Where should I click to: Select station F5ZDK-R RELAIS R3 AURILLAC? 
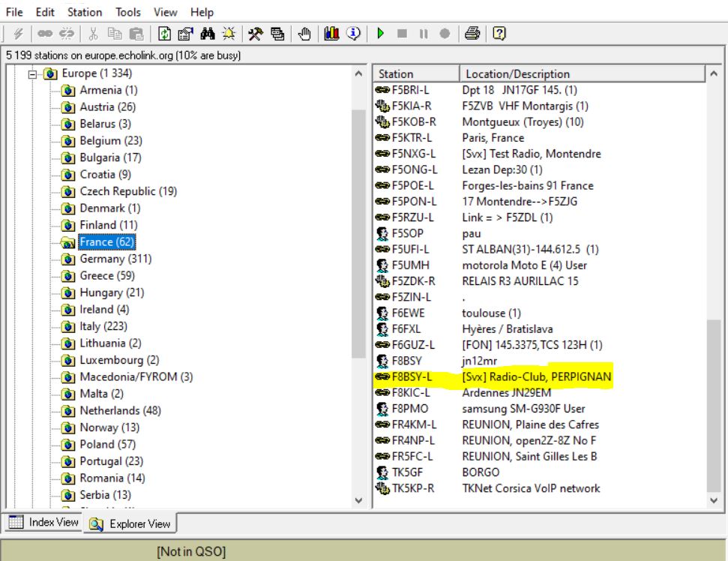[477, 281]
